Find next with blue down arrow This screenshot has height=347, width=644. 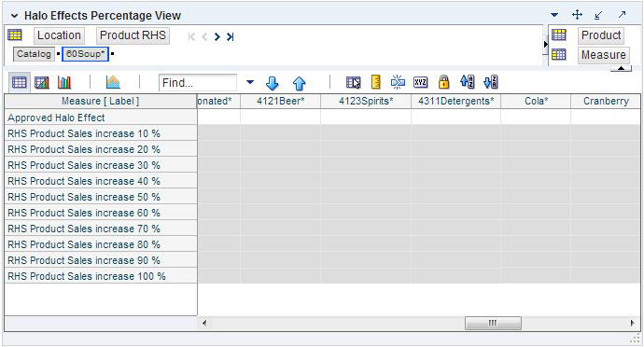(x=272, y=83)
